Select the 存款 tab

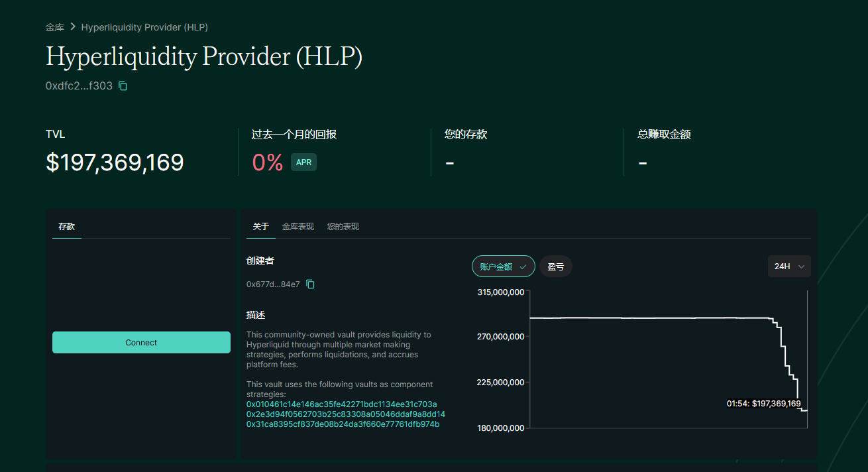66,227
